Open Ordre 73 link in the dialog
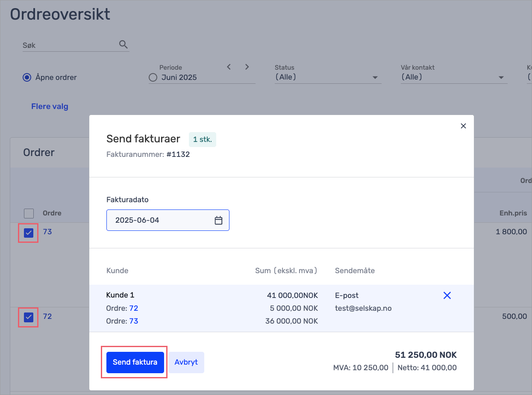This screenshot has height=395, width=532. pos(134,321)
